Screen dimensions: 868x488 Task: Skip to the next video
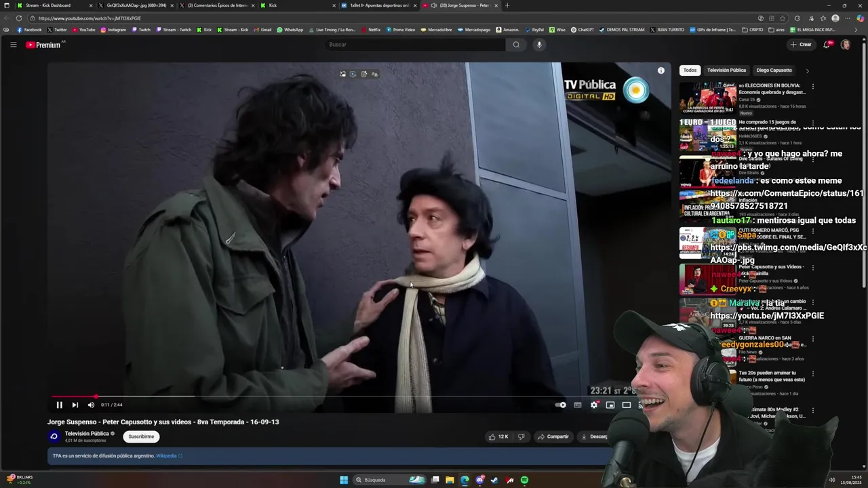(75, 405)
